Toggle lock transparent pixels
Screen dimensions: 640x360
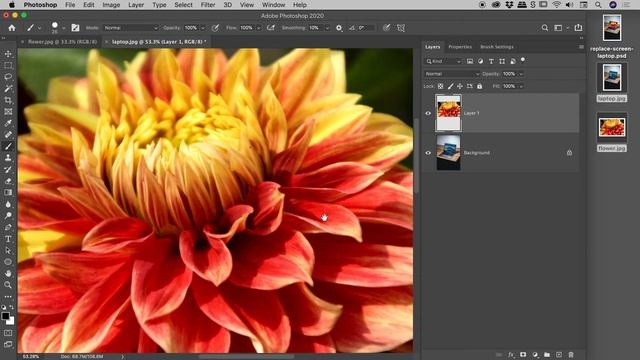coord(440,86)
